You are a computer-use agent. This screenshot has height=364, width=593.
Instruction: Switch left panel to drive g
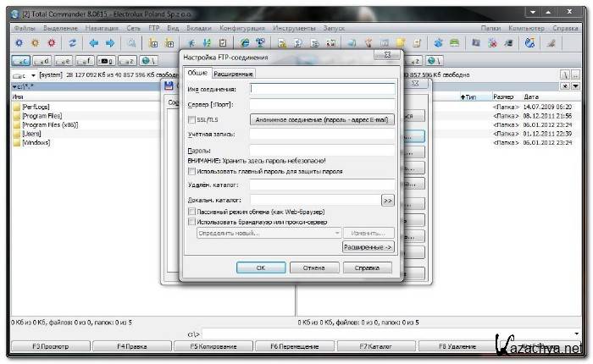[106, 61]
